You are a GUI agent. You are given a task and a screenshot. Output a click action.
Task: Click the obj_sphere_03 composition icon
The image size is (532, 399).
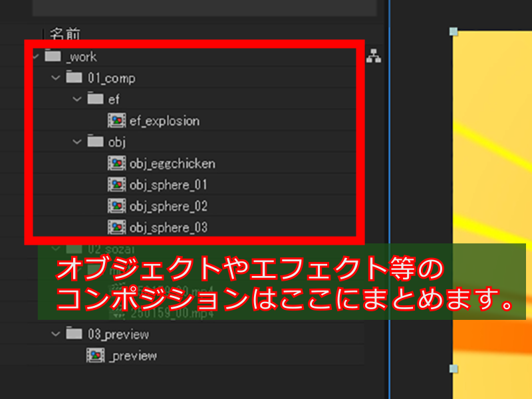117,227
